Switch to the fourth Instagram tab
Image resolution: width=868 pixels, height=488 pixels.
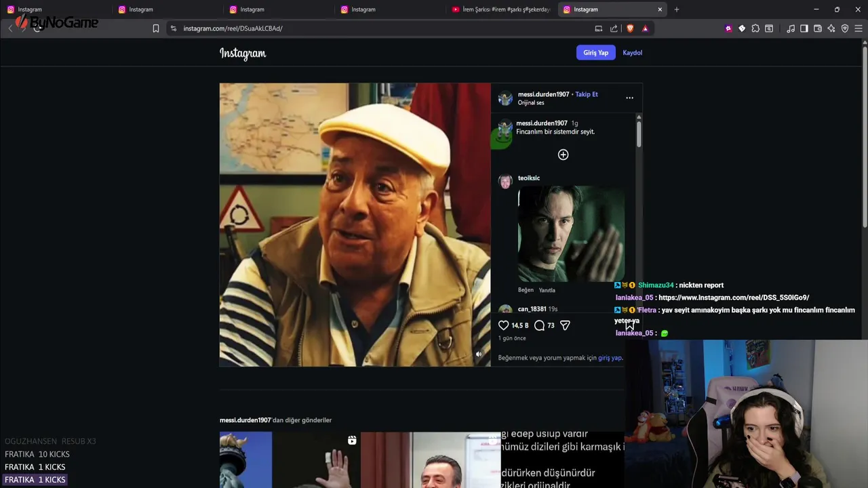[x=389, y=9]
